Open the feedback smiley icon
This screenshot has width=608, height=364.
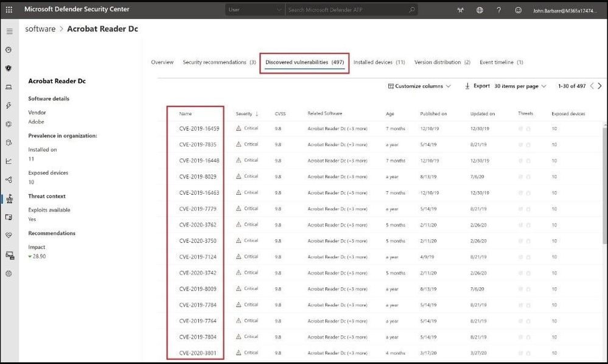point(518,10)
